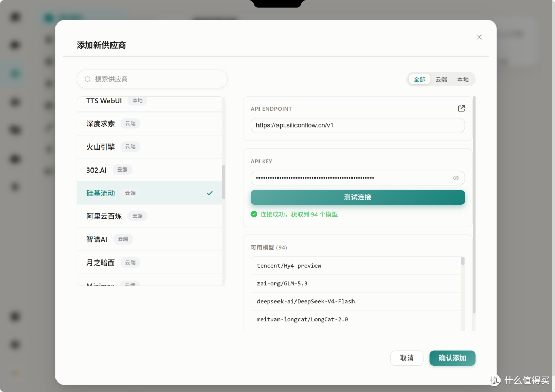
Task: Select 硅基流动 provider row
Action: pyautogui.click(x=150, y=193)
